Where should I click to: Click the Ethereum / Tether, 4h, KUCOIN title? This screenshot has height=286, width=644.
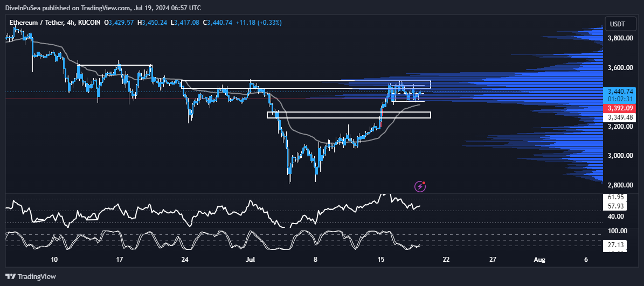55,23
